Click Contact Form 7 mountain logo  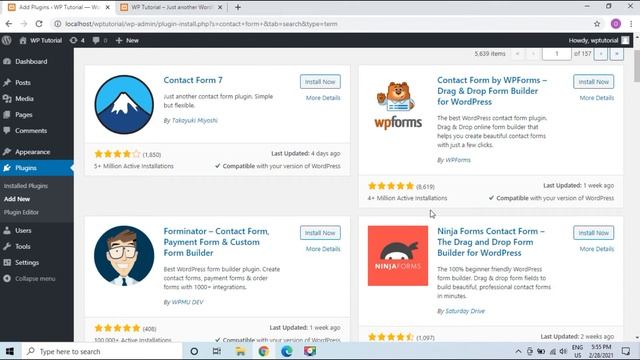(x=124, y=104)
